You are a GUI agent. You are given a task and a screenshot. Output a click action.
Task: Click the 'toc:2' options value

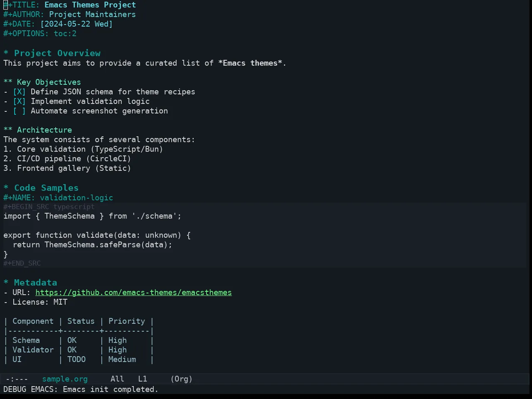click(x=65, y=34)
